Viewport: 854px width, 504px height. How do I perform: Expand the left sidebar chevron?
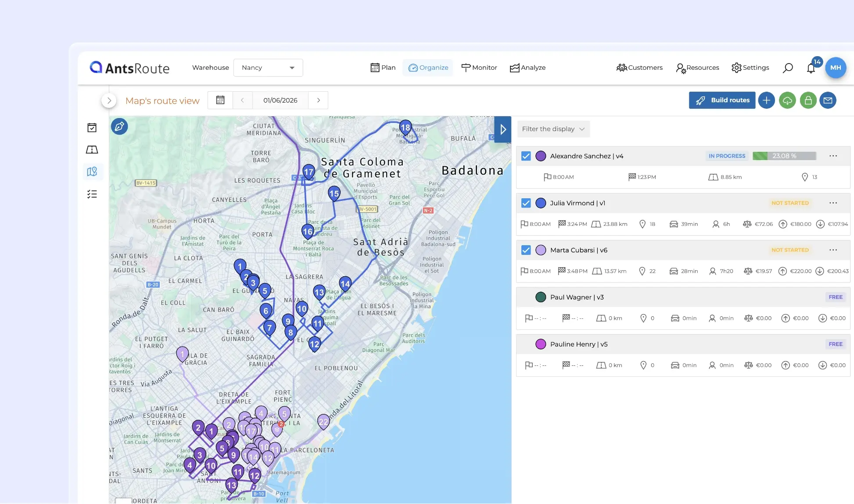pos(109,100)
